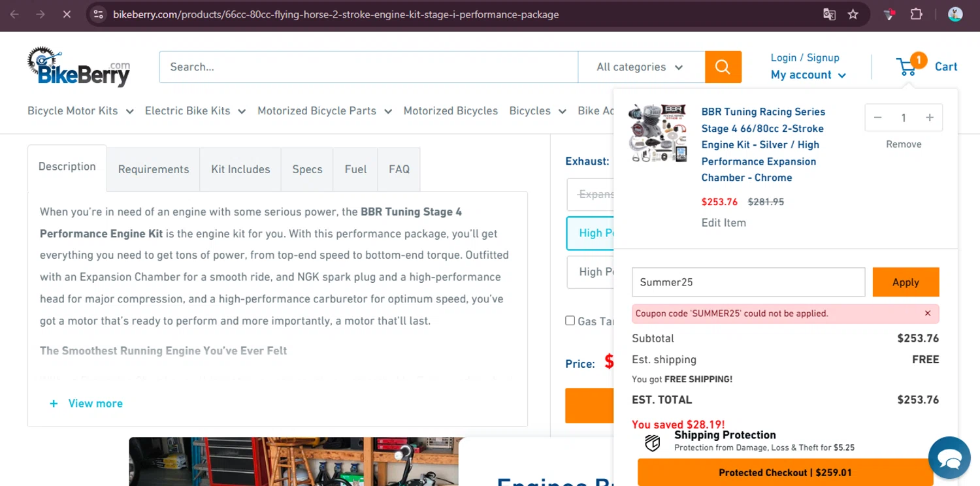Expand the Bicycles menu

pyautogui.click(x=538, y=111)
